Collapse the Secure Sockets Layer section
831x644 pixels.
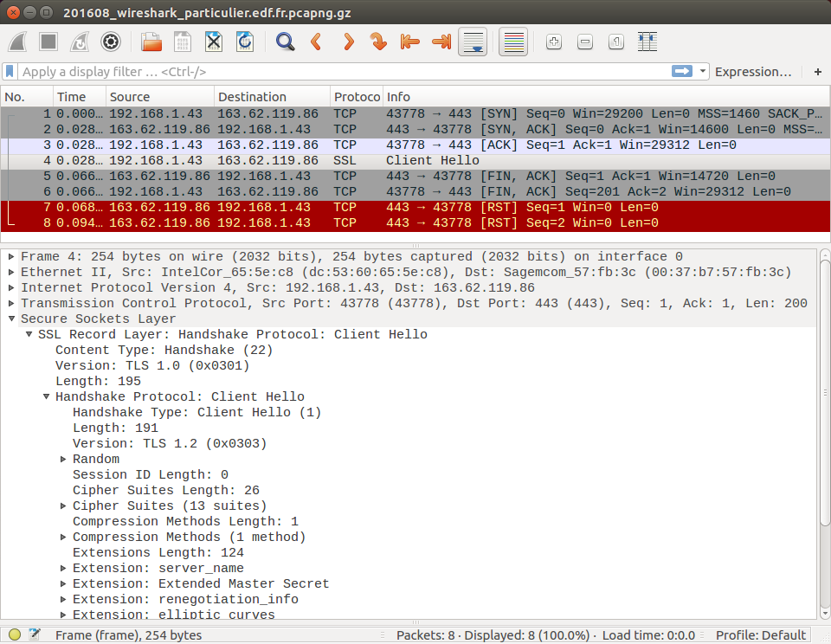point(11,319)
